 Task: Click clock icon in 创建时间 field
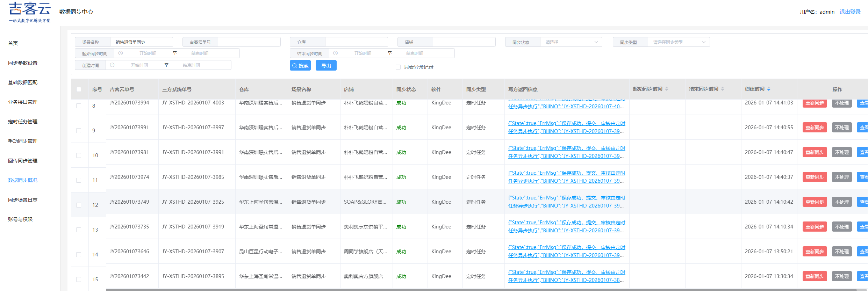coord(112,65)
